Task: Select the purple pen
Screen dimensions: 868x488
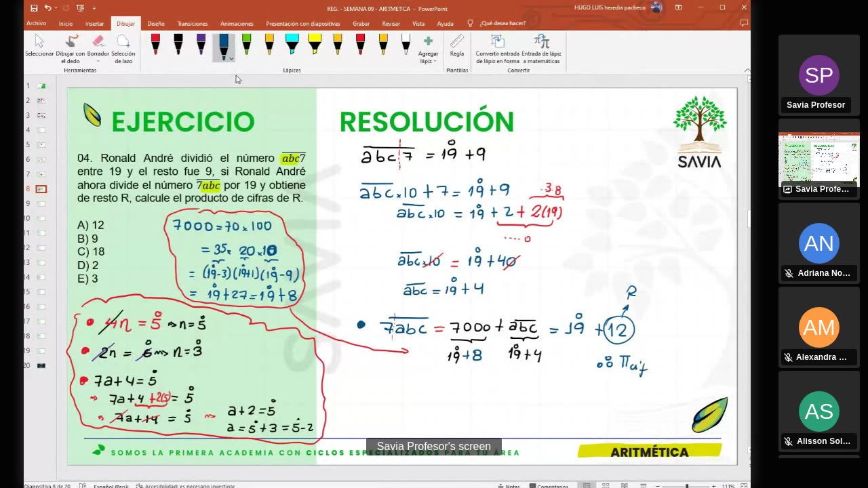Action: point(201,44)
